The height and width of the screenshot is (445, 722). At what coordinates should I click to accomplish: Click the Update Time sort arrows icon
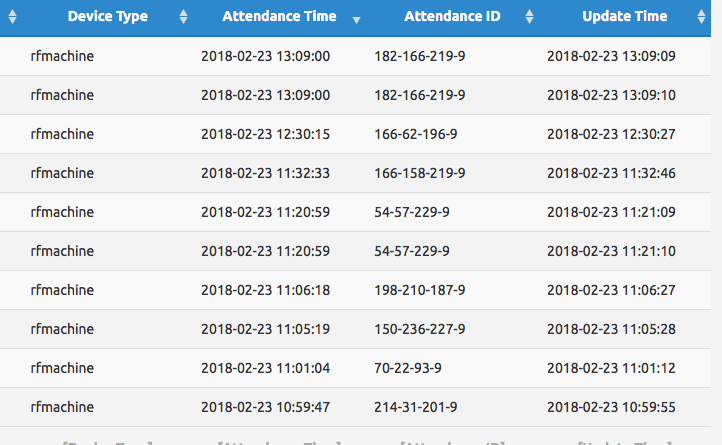pos(701,17)
